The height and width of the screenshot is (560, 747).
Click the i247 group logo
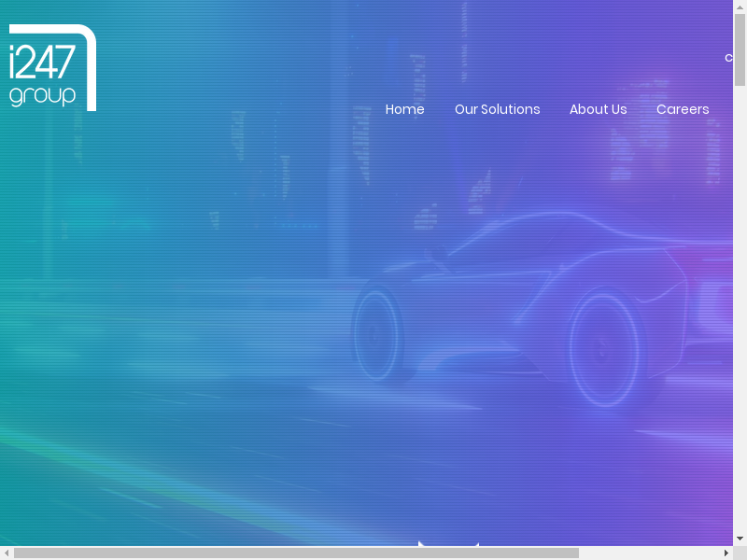tap(52, 67)
